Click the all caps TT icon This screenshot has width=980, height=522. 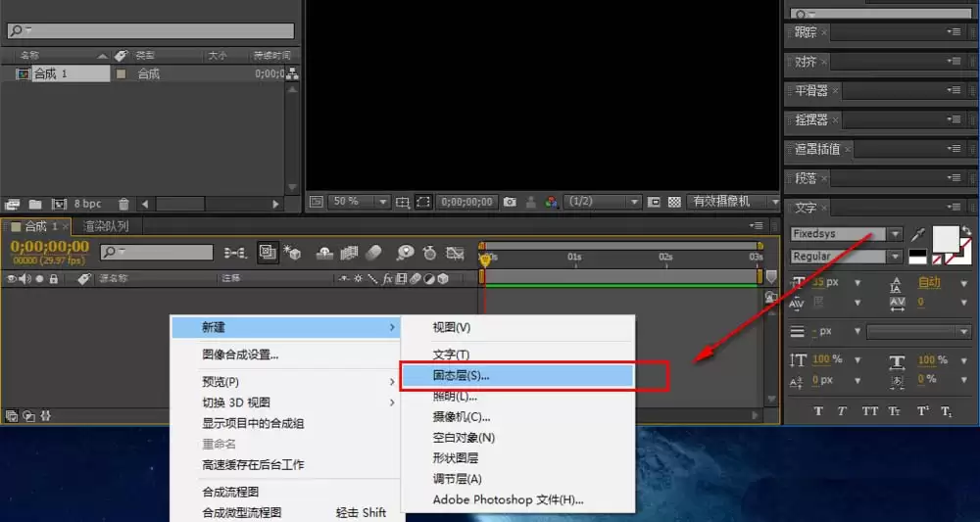point(870,411)
